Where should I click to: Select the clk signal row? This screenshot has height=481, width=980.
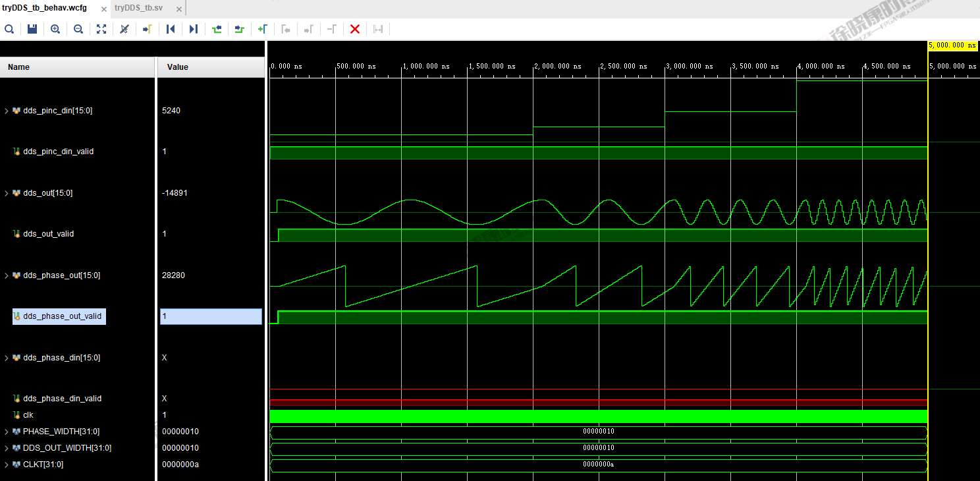pyautogui.click(x=28, y=415)
